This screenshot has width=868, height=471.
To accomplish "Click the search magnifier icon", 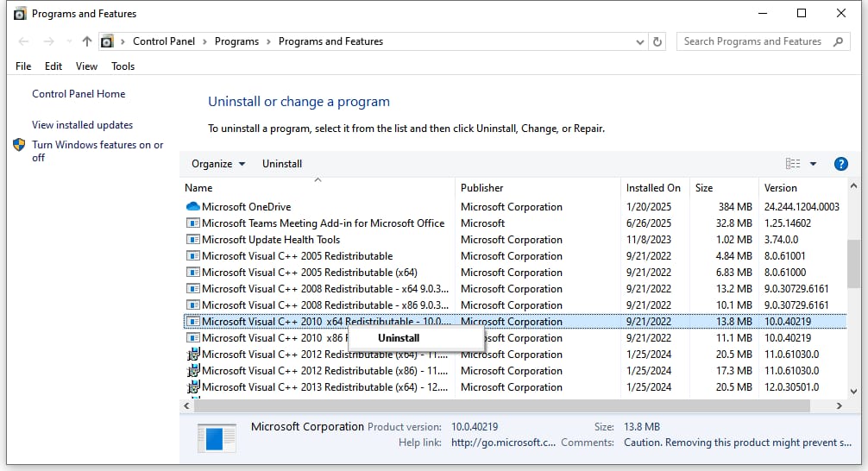I will tap(838, 41).
